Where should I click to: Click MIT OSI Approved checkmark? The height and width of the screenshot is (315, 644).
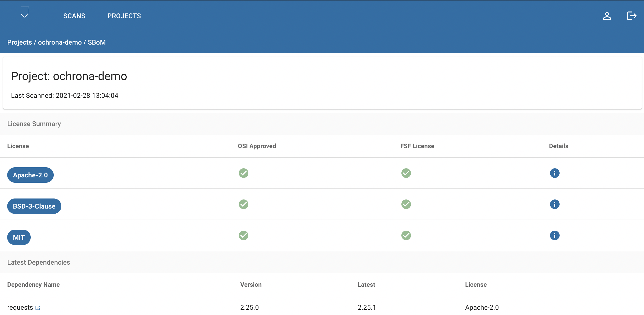[243, 235]
